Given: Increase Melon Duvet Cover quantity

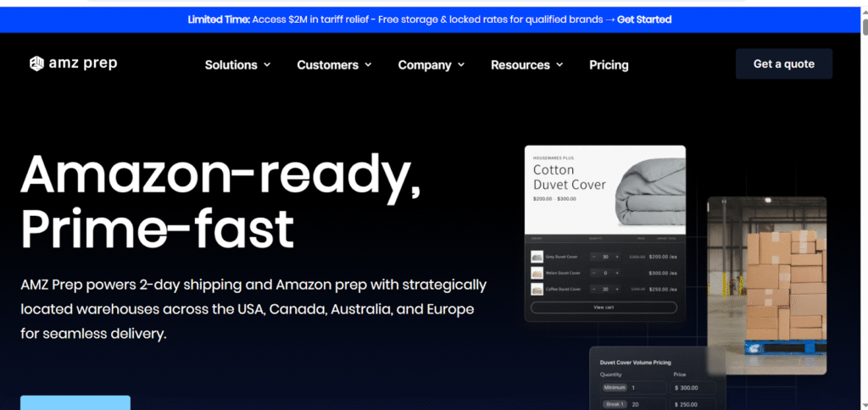Looking at the screenshot, I should 617,273.
